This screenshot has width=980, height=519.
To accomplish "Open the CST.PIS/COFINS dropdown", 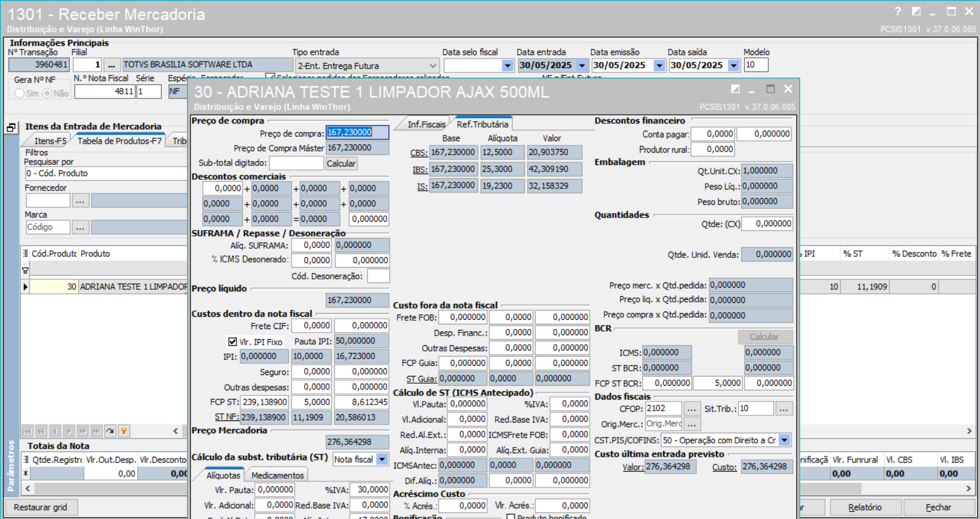I will [x=784, y=440].
